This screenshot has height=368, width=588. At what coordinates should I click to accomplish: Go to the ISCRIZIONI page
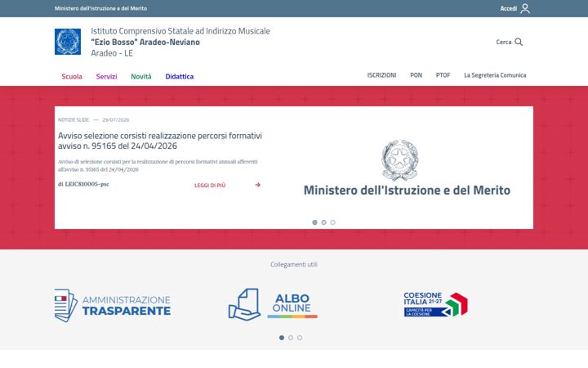pyautogui.click(x=381, y=75)
